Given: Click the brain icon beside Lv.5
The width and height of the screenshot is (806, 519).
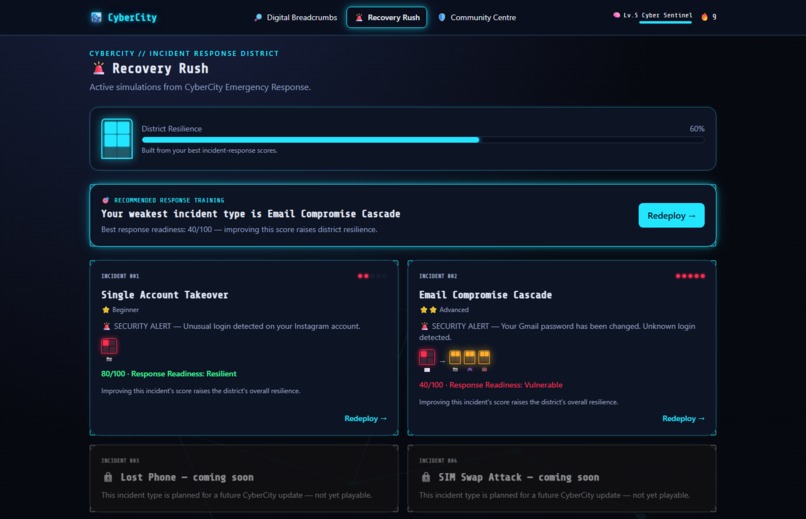Looking at the screenshot, I should [x=616, y=15].
